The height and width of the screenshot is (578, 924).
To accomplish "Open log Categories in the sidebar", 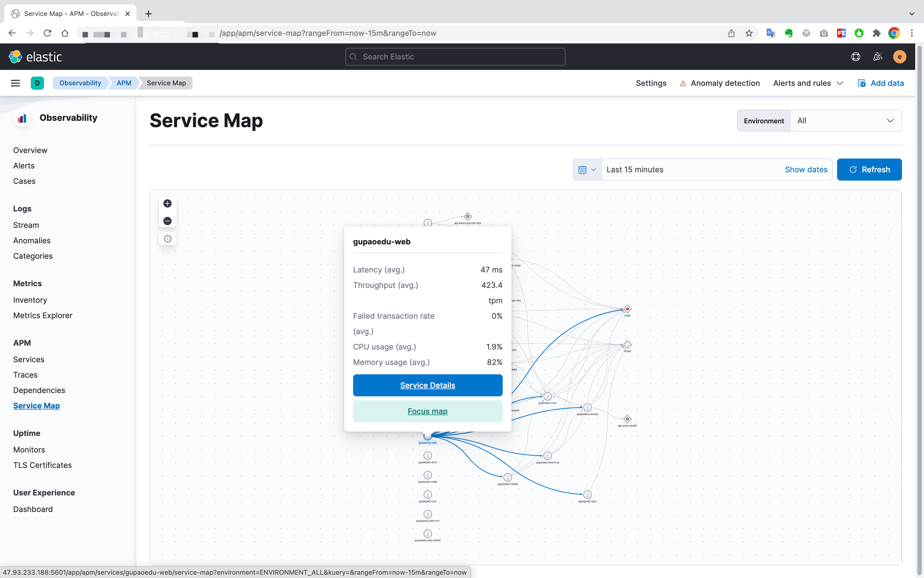I will click(33, 256).
